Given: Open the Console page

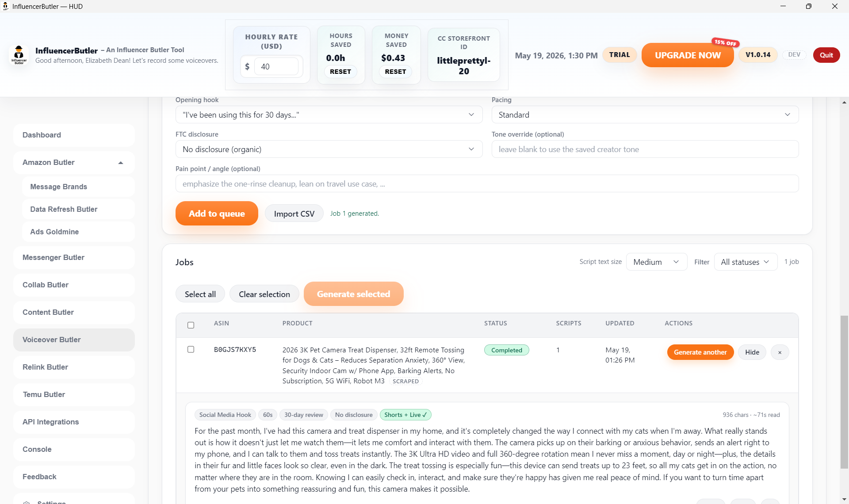Looking at the screenshot, I should coord(74,449).
